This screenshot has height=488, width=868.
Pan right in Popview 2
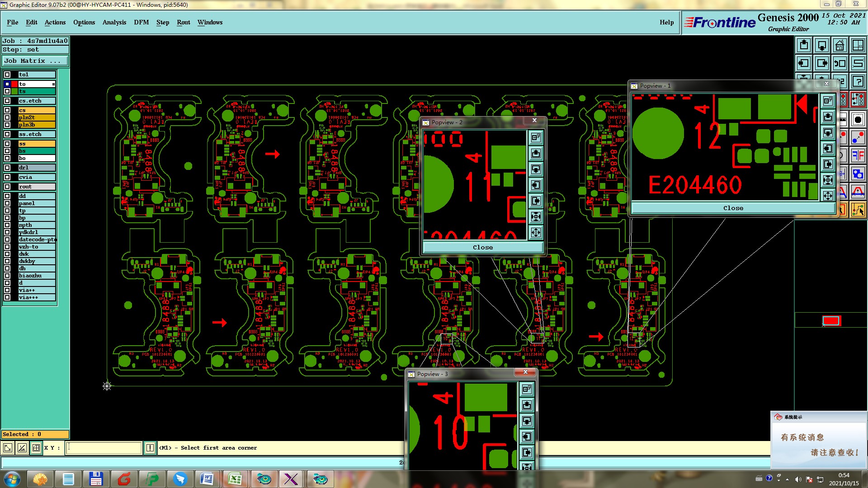[x=536, y=201]
